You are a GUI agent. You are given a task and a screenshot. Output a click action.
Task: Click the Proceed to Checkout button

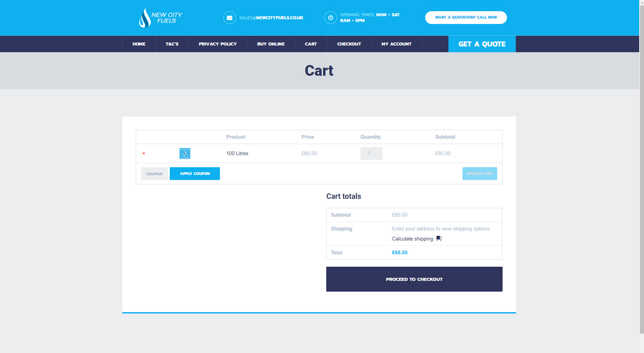click(414, 279)
